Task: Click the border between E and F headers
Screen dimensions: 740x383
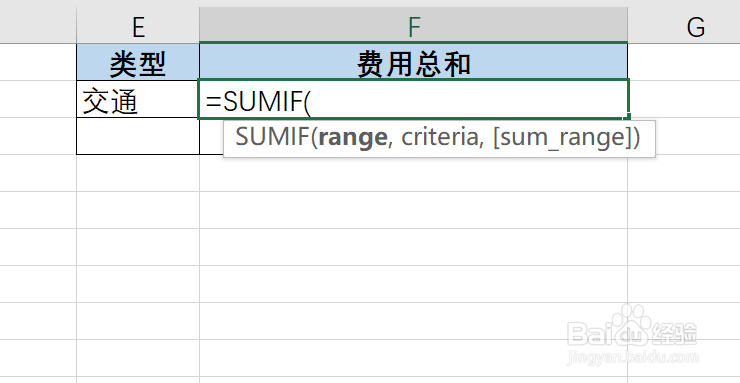Action: point(199,25)
